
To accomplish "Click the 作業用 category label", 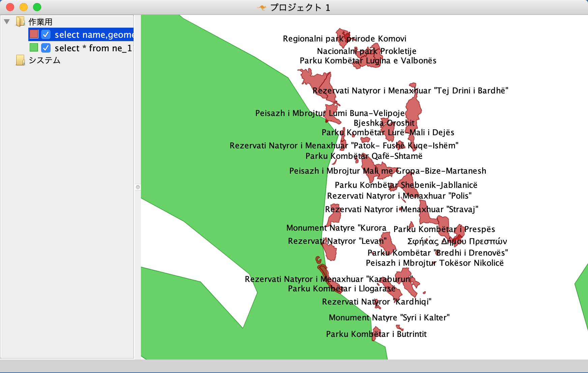I will [x=40, y=22].
